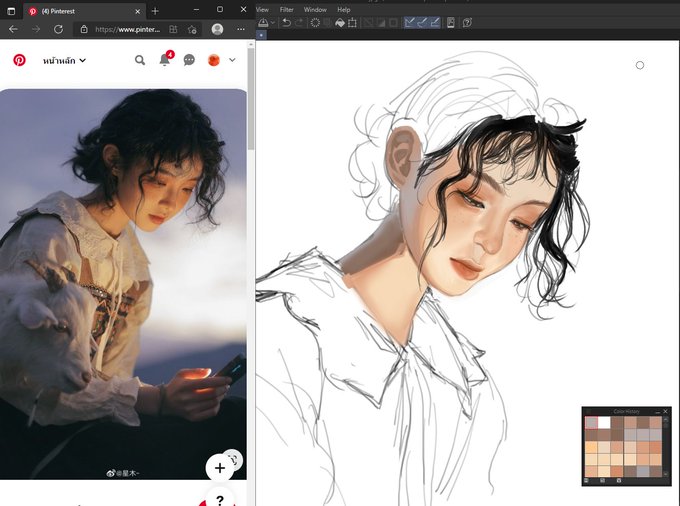
Task: Click the Clear layer dotted circle icon
Action: (x=315, y=23)
